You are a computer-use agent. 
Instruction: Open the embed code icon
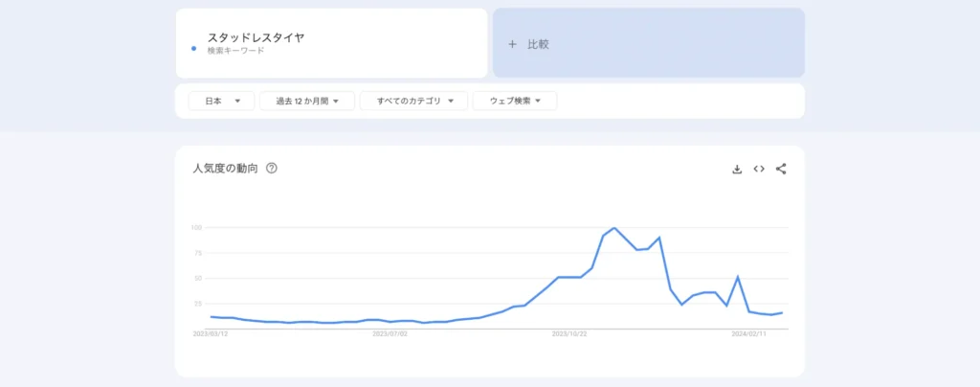pos(759,169)
